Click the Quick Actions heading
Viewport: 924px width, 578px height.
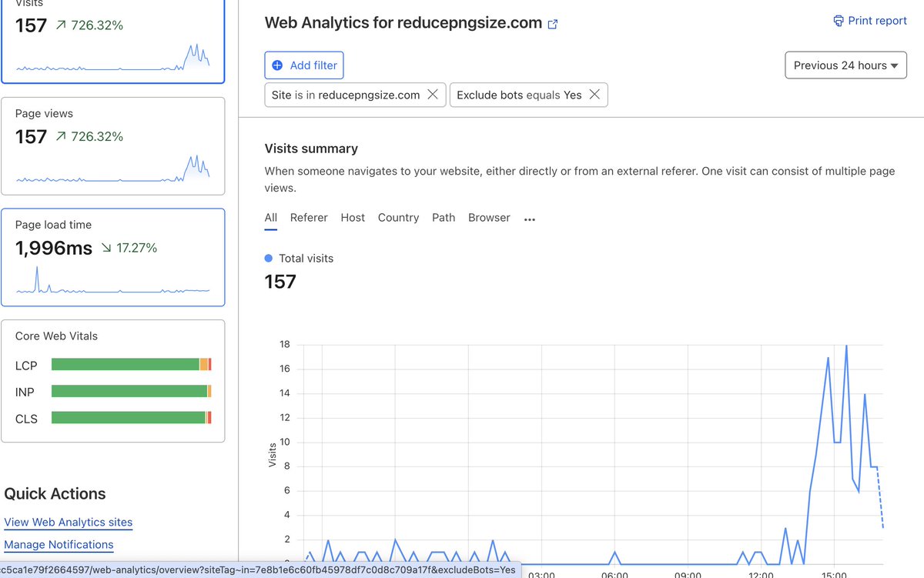click(x=55, y=493)
